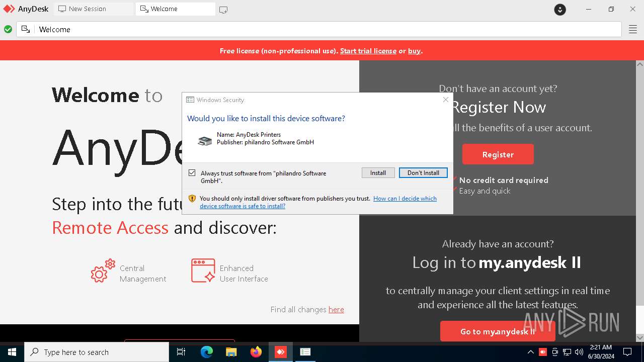Open the Windows Start menu

(12, 352)
